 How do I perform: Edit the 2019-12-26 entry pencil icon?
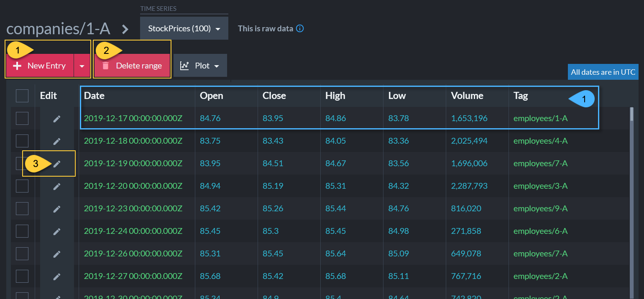tap(57, 254)
